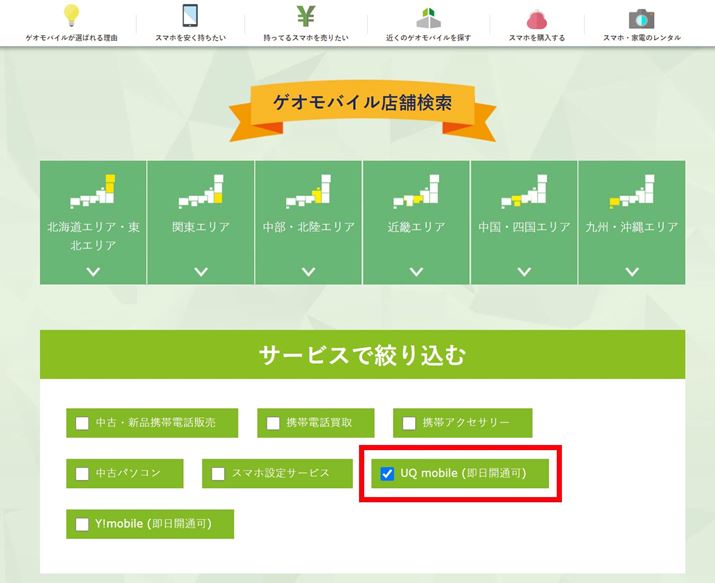Click the Chugoku-Shikoku Japan map icon
This screenshot has height=583, width=715.
click(x=524, y=191)
